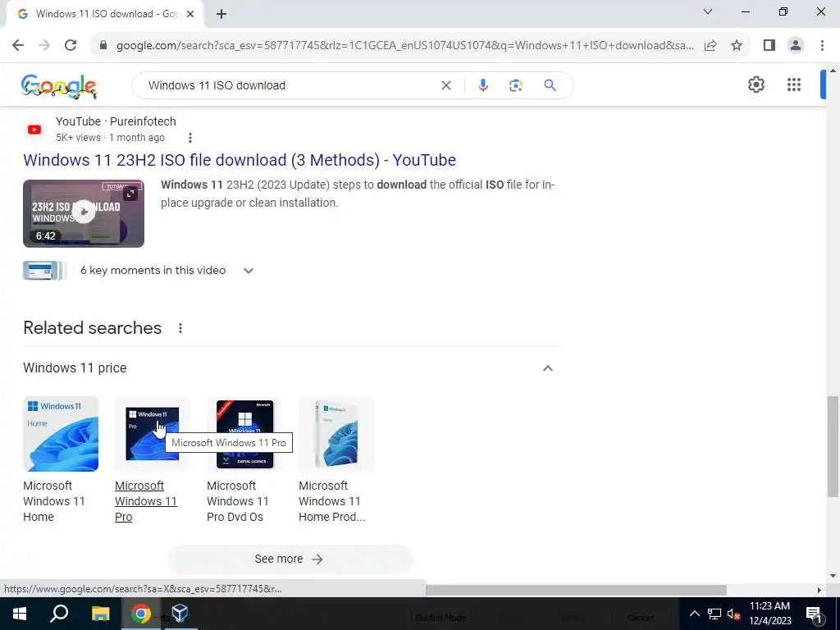Screen dimensions: 840x630
Task: Go forward to the next page
Action: (x=44, y=46)
